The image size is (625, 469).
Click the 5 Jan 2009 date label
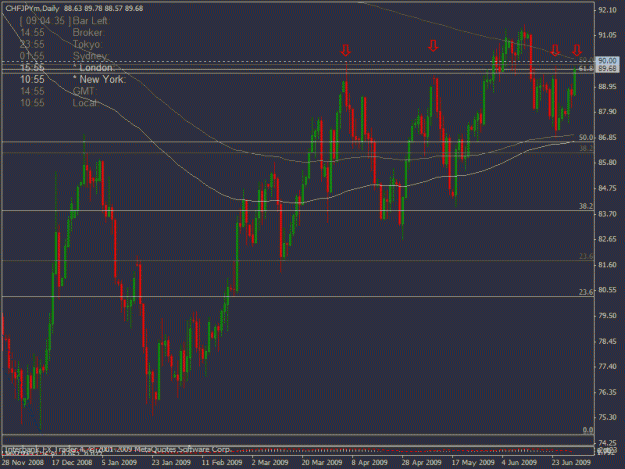coord(119,463)
